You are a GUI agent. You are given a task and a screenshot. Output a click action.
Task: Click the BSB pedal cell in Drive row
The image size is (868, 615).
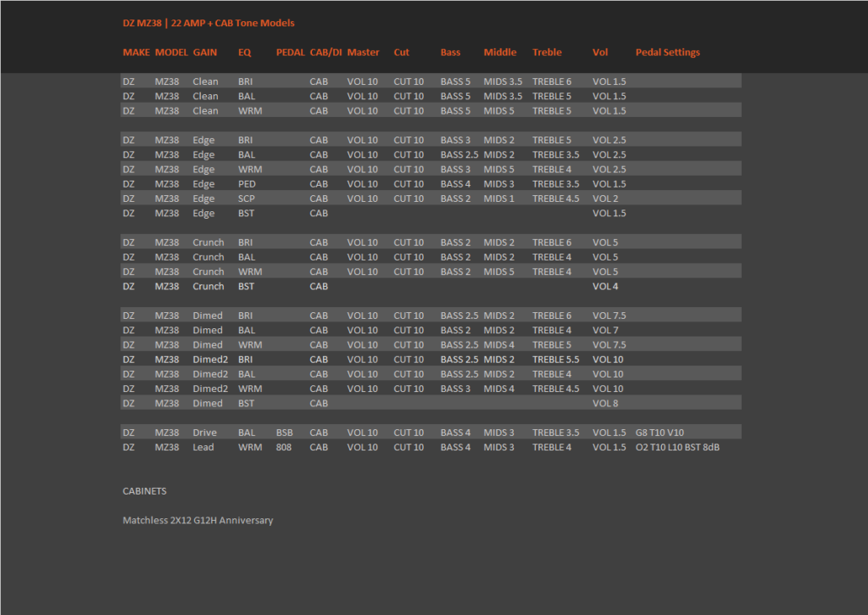coord(284,432)
